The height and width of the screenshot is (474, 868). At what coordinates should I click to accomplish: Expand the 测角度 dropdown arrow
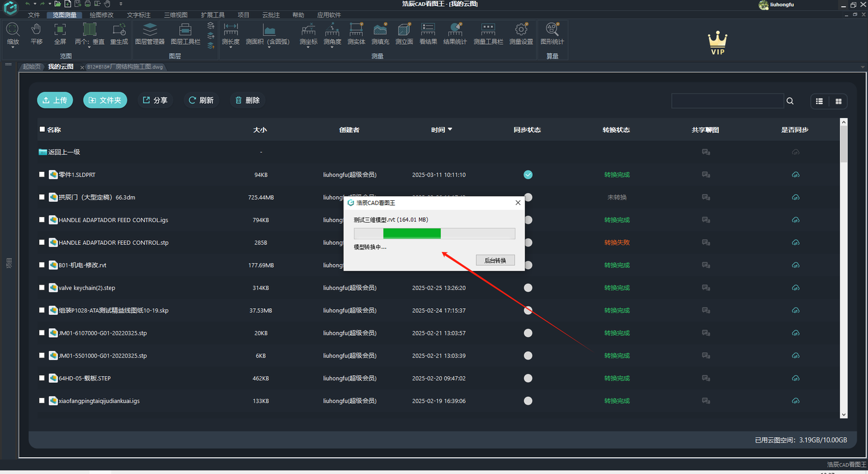(332, 48)
